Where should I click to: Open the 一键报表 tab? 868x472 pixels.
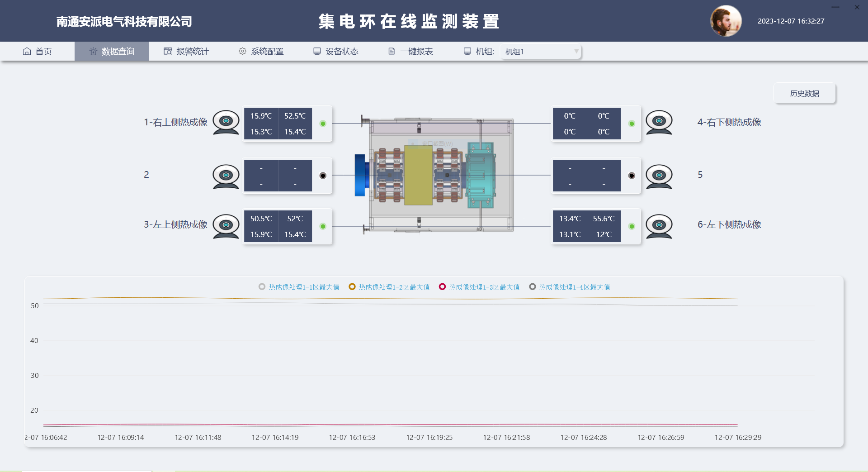[410, 51]
